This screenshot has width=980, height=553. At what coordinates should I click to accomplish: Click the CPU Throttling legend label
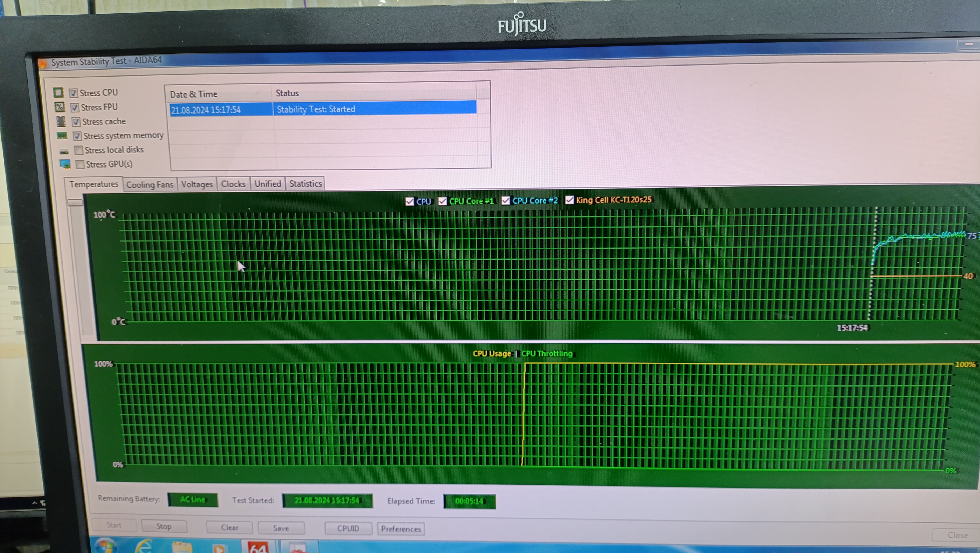click(547, 353)
